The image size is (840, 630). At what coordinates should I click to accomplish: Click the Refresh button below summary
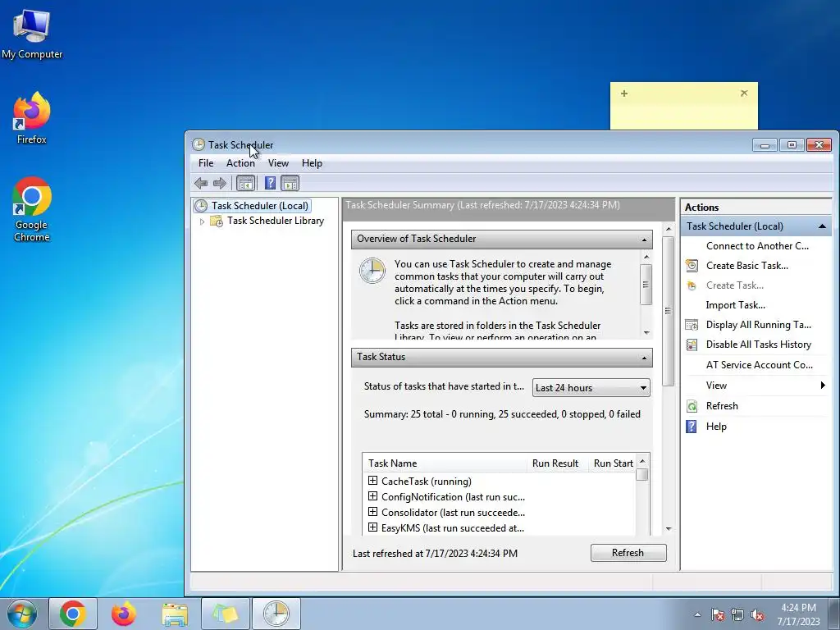click(628, 553)
